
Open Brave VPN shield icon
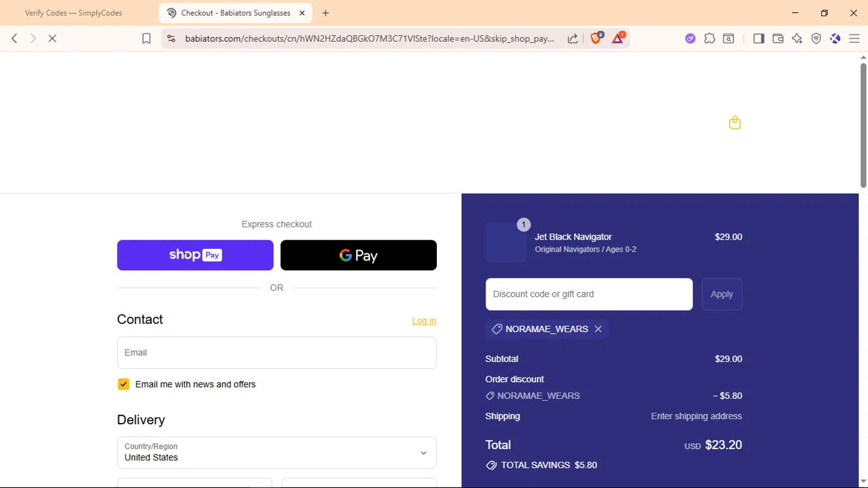tap(816, 38)
